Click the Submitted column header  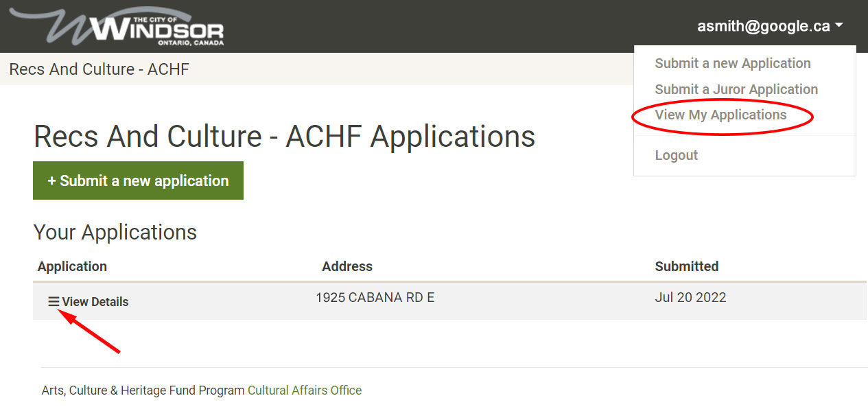click(686, 266)
